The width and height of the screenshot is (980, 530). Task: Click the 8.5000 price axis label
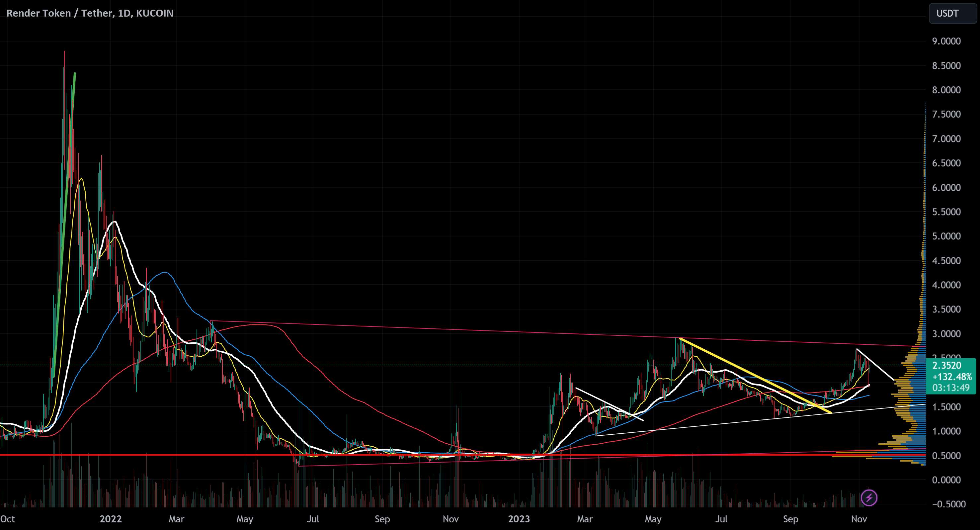[946, 65]
